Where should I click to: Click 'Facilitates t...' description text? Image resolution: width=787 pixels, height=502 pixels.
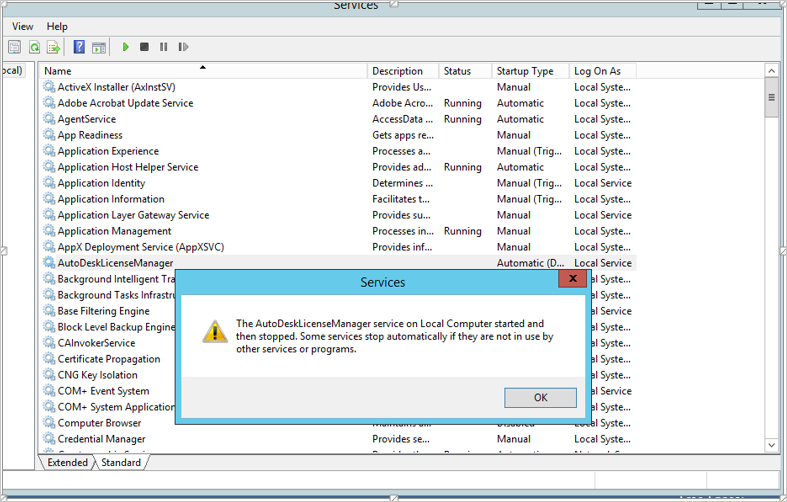click(x=401, y=199)
